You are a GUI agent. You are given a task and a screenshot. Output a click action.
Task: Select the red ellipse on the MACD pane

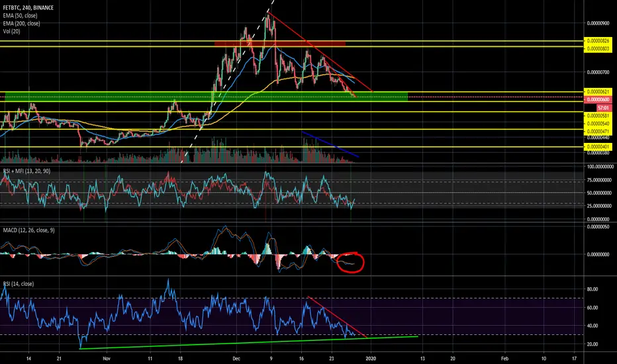[351, 263]
